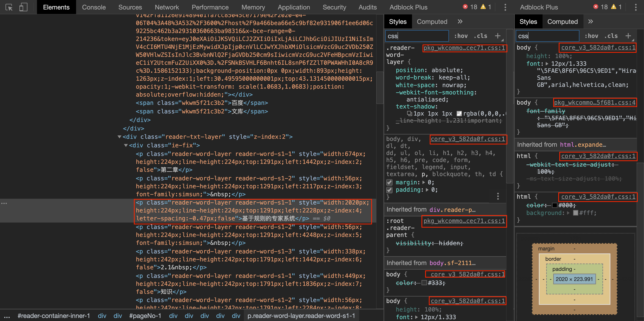The height and width of the screenshot is (321, 644).
Task: Show more Styles pane tabs chevron
Action: pyautogui.click(x=460, y=22)
